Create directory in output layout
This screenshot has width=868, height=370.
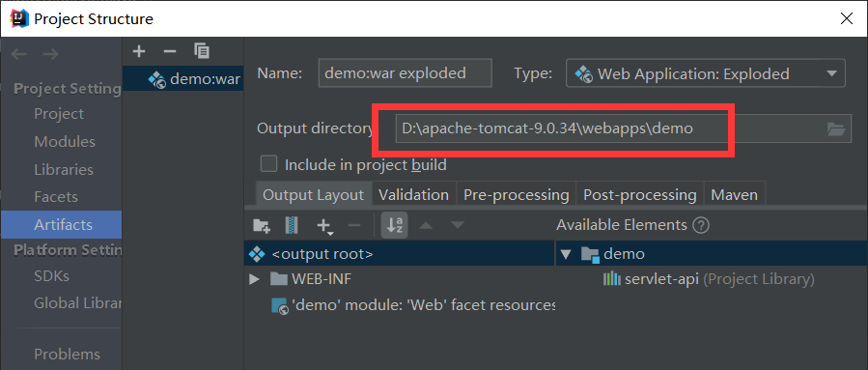(262, 225)
